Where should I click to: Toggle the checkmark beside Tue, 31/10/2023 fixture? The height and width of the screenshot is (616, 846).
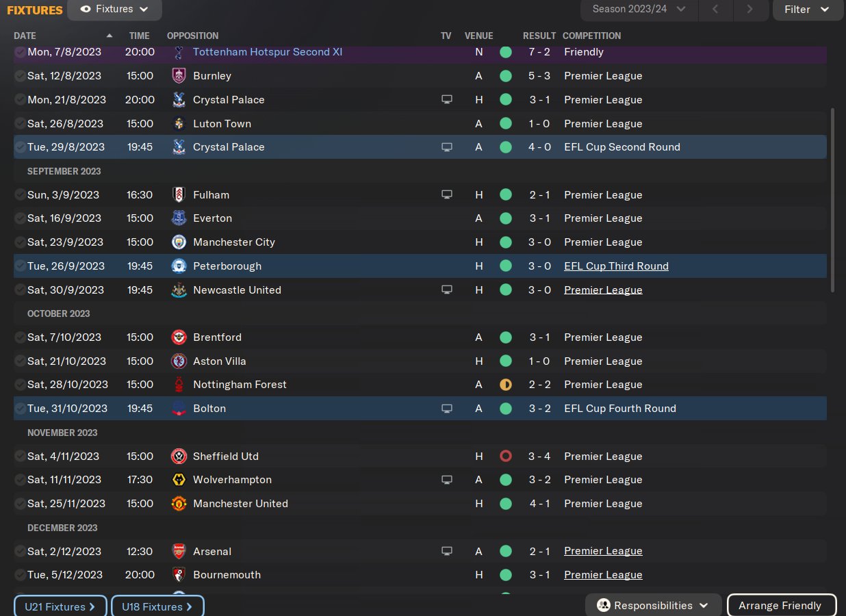(20, 409)
